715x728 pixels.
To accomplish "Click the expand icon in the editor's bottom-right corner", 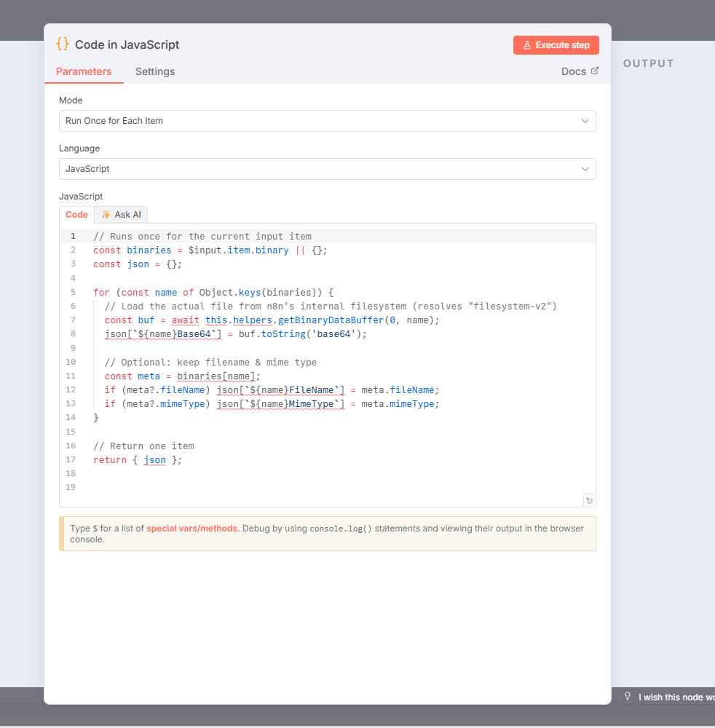I will [x=589, y=500].
